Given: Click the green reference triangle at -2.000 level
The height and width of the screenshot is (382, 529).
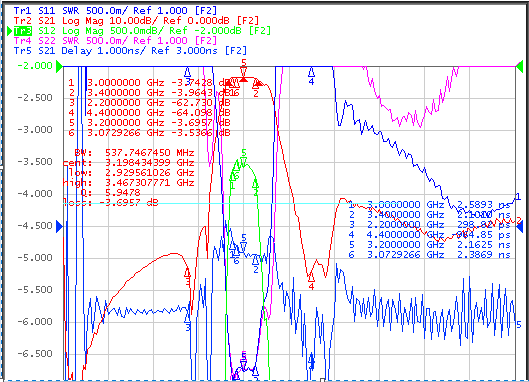Looking at the screenshot, I should [x=59, y=66].
